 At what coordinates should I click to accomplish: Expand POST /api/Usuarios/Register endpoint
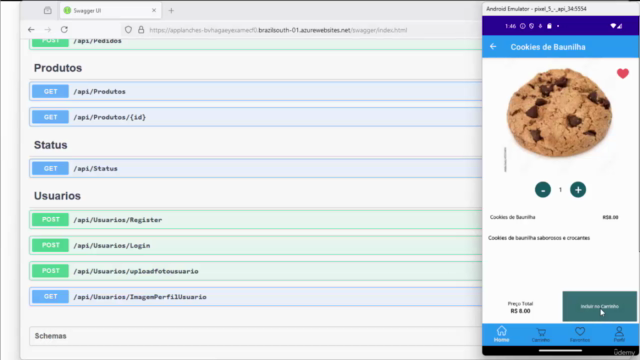(x=256, y=220)
